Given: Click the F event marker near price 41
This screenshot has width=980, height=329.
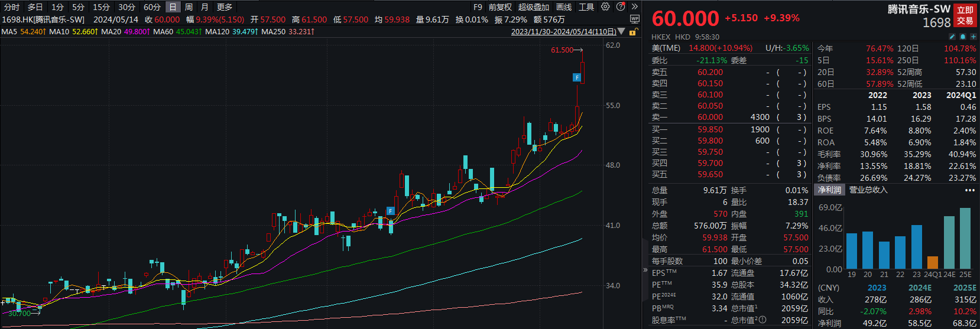Looking at the screenshot, I should click(x=390, y=211).
